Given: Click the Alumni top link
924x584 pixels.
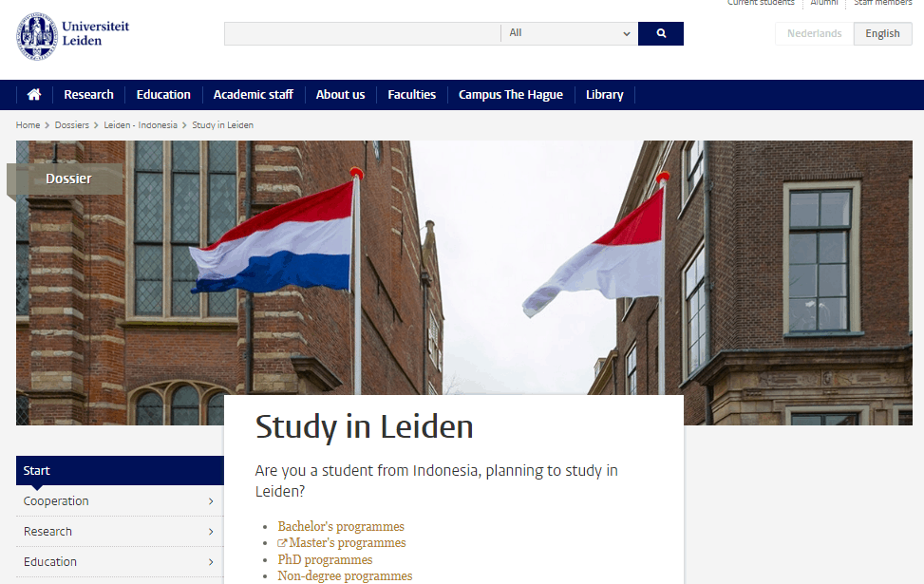Looking at the screenshot, I should coord(824,3).
